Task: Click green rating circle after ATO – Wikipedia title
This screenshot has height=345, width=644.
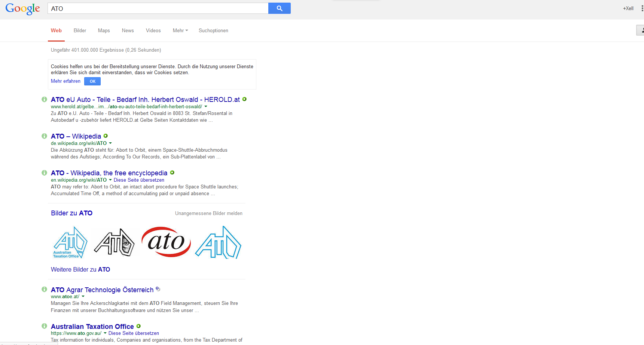Action: (x=106, y=136)
